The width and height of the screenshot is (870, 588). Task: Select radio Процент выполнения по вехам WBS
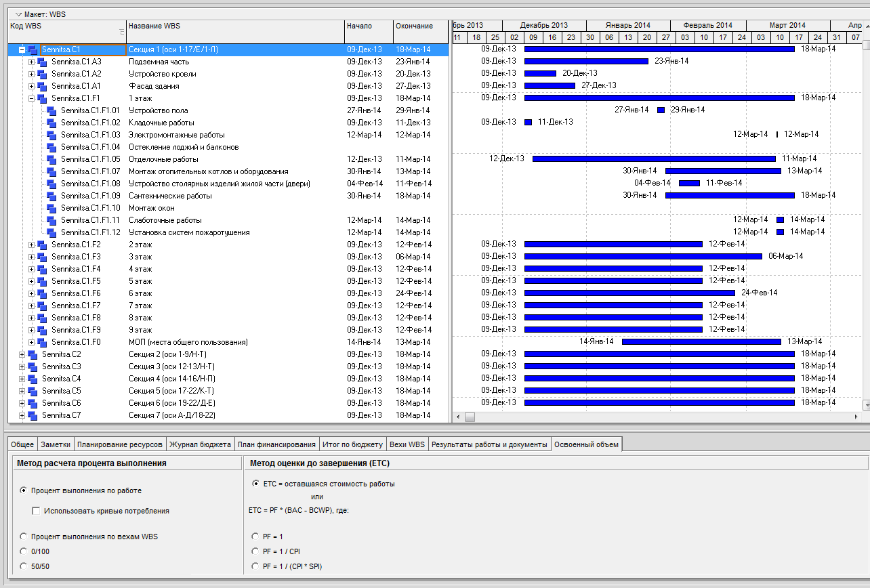click(24, 537)
